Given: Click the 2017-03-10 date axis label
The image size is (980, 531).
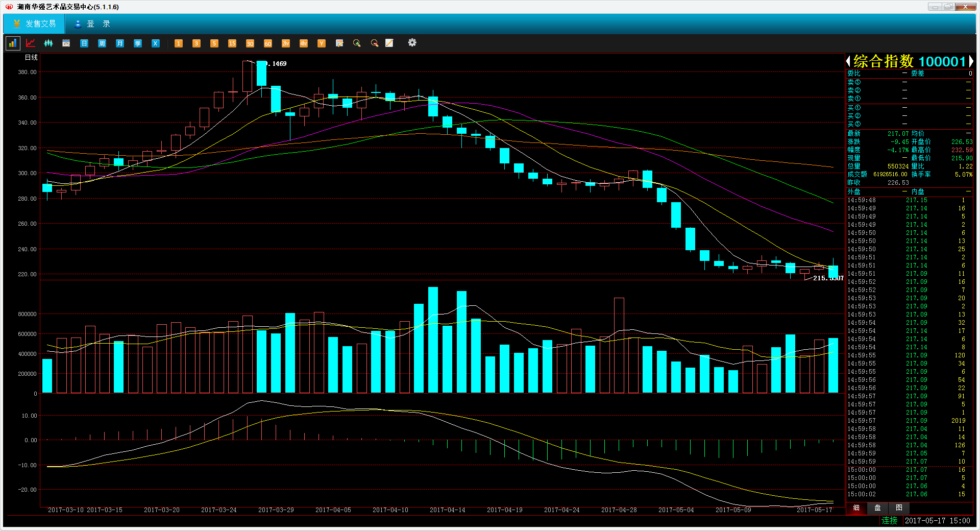Looking at the screenshot, I should click(66, 510).
